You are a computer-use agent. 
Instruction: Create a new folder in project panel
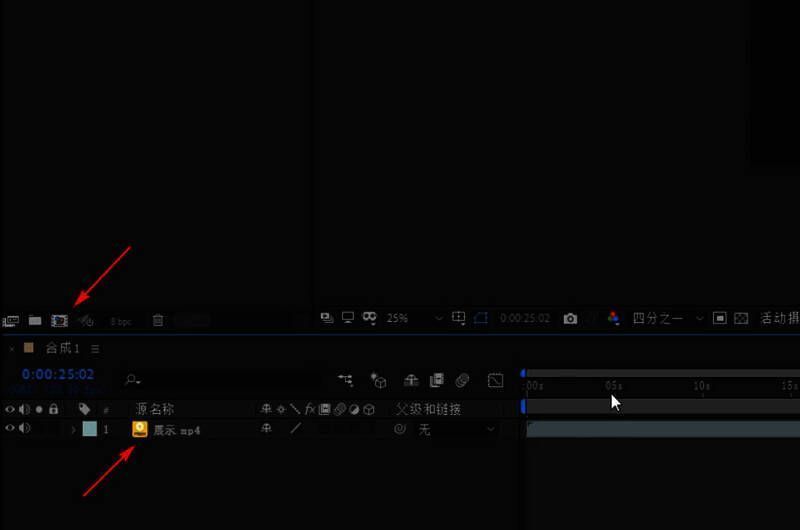pyautogui.click(x=35, y=320)
